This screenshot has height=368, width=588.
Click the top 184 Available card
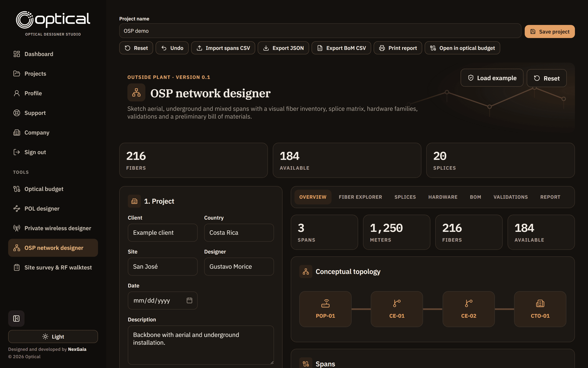point(347,160)
